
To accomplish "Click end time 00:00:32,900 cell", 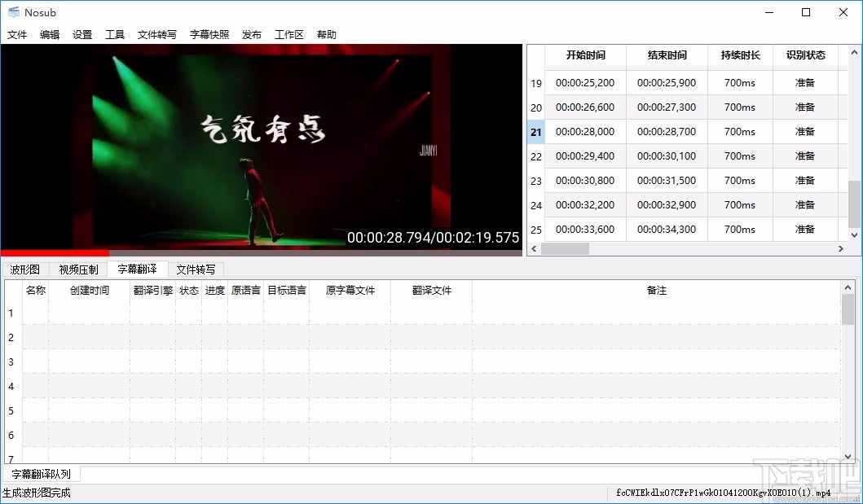I will pyautogui.click(x=667, y=205).
